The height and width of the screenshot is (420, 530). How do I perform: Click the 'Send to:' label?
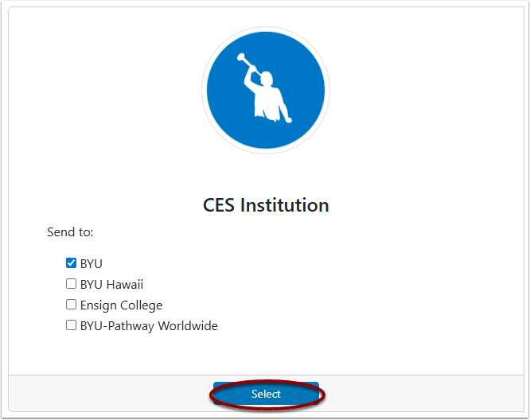point(70,232)
